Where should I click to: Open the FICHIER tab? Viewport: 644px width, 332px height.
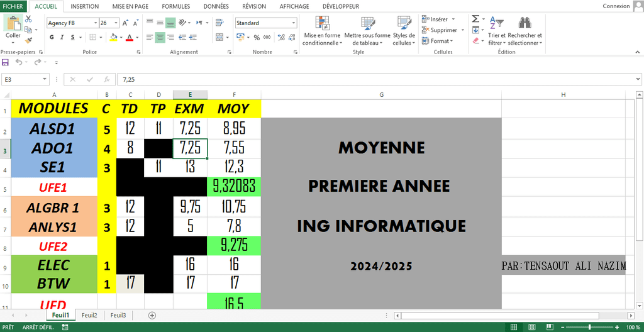coord(14,6)
